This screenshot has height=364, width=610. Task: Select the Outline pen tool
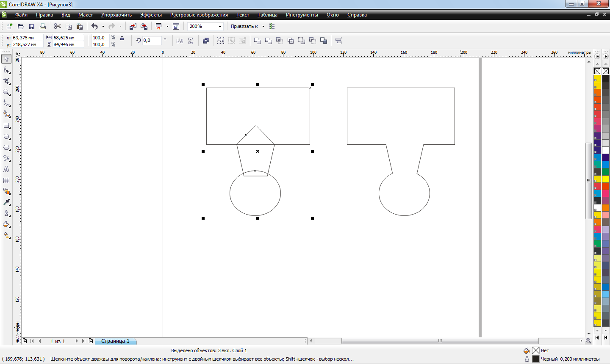6,213
